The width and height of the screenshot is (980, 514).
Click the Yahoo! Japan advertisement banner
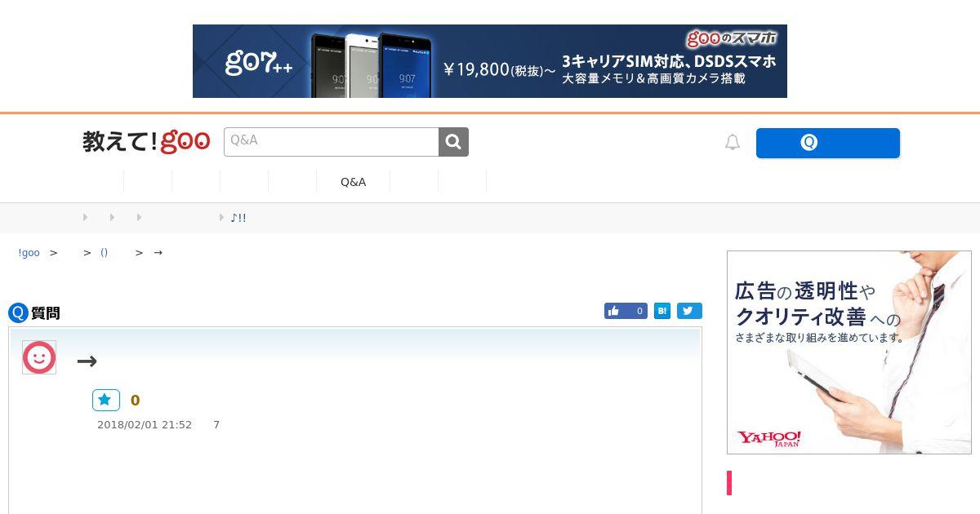(849, 352)
